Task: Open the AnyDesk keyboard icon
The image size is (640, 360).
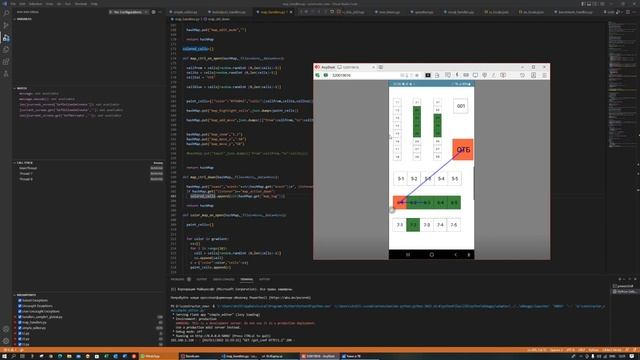Action: [x=466, y=75]
